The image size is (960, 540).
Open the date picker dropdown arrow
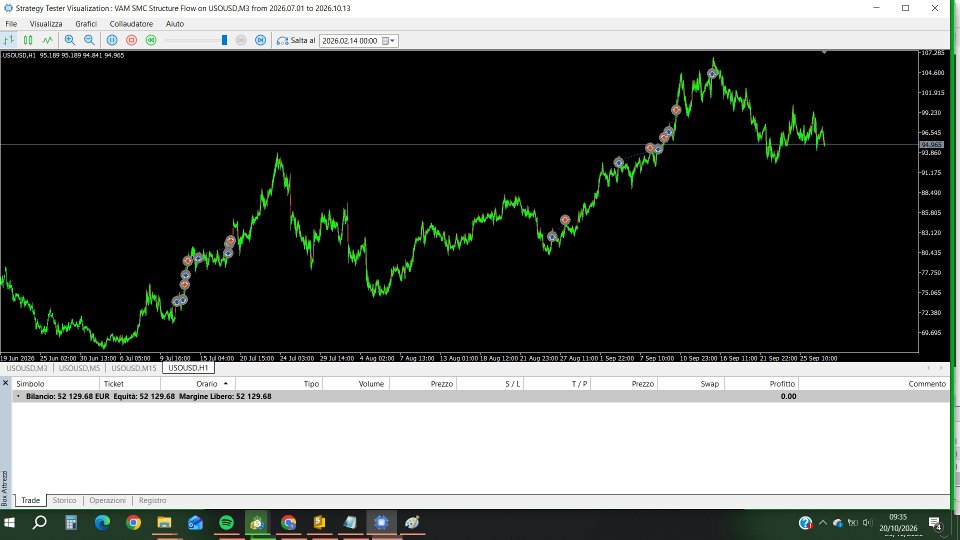[392, 41]
